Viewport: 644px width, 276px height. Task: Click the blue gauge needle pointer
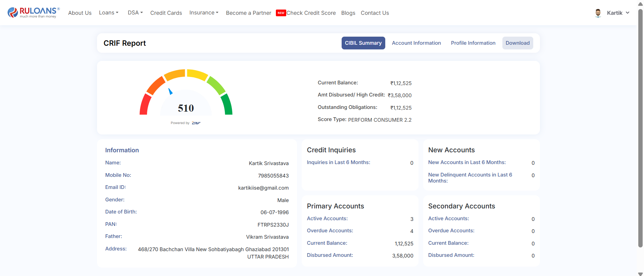tap(170, 91)
